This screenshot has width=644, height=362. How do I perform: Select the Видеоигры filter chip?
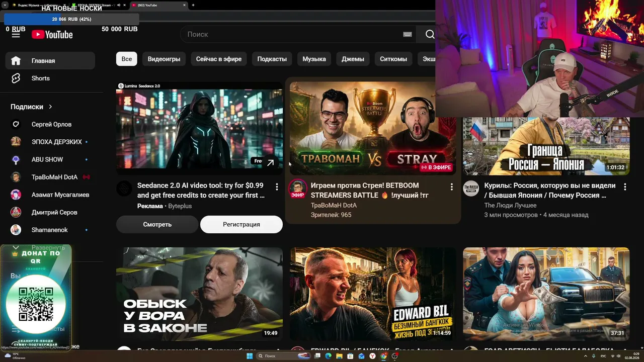point(164,59)
